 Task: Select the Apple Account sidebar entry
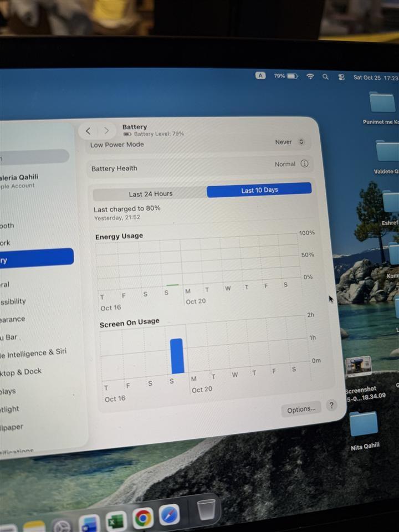click(19, 181)
